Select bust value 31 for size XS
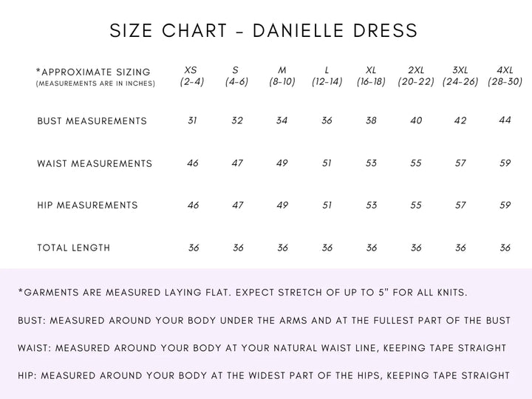The image size is (532, 399). 192,121
